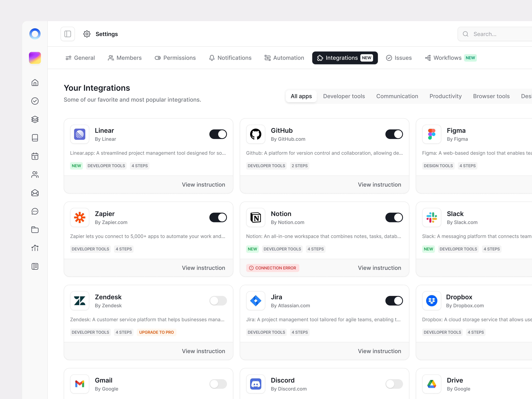Toggle the sidebar panel button

68,34
